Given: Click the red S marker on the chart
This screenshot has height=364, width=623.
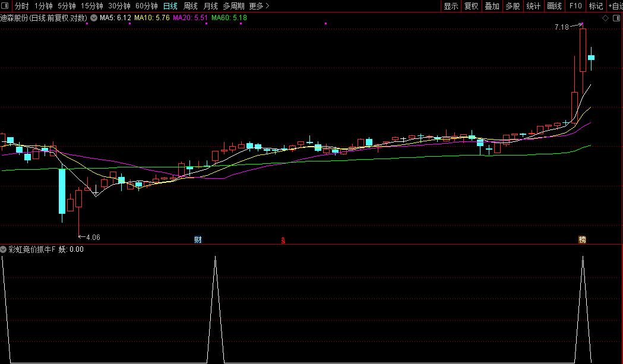Looking at the screenshot, I should [283, 240].
